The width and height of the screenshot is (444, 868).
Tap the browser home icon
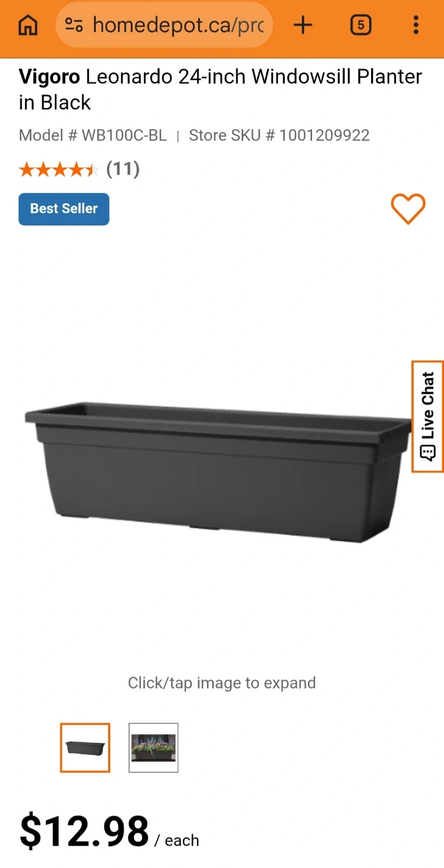tap(28, 25)
